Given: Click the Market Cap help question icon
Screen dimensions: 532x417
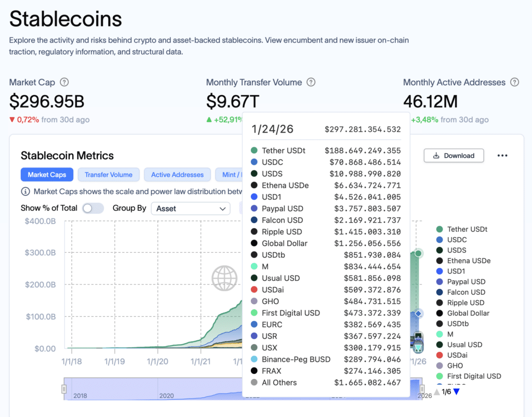Looking at the screenshot, I should click(64, 82).
